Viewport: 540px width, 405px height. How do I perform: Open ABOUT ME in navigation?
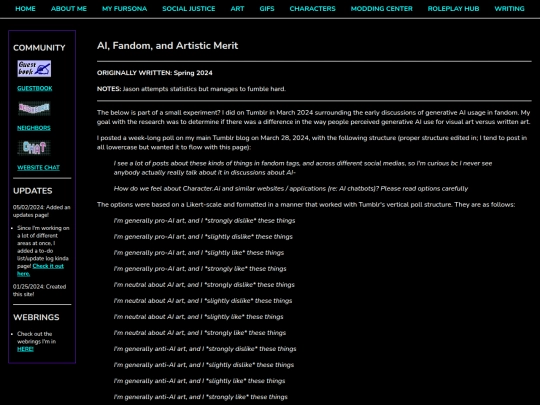69,9
